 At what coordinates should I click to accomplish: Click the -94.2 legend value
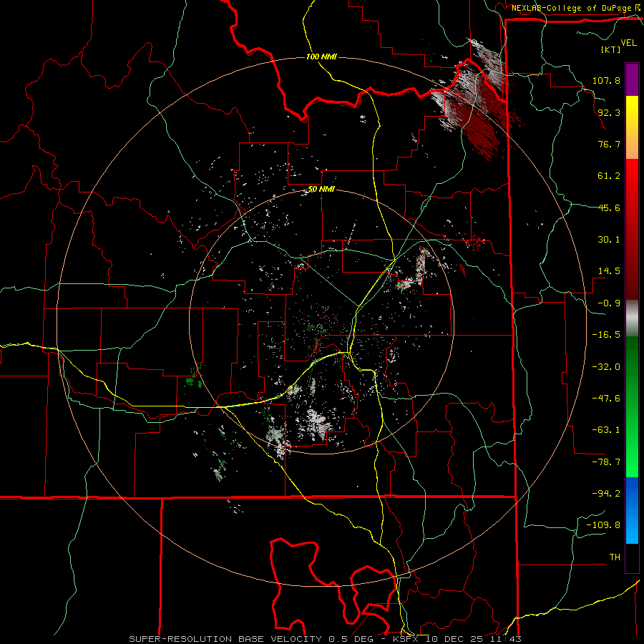pos(606,494)
